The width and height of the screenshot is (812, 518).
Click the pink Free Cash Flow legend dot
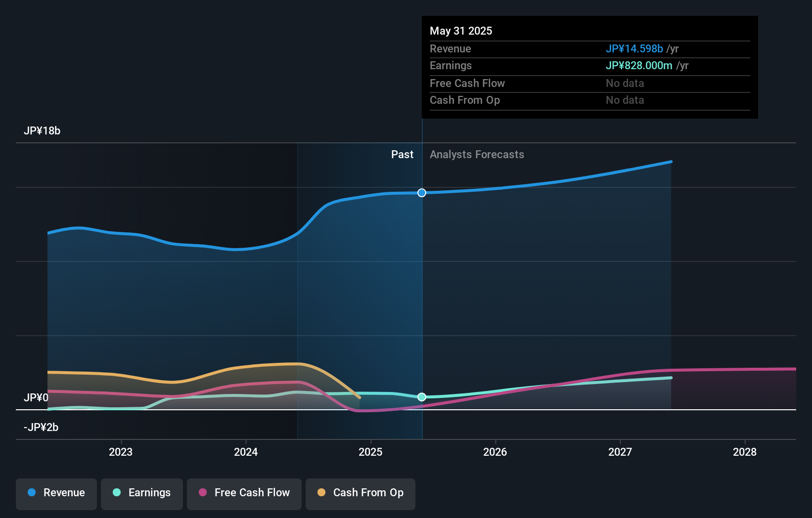pos(203,492)
